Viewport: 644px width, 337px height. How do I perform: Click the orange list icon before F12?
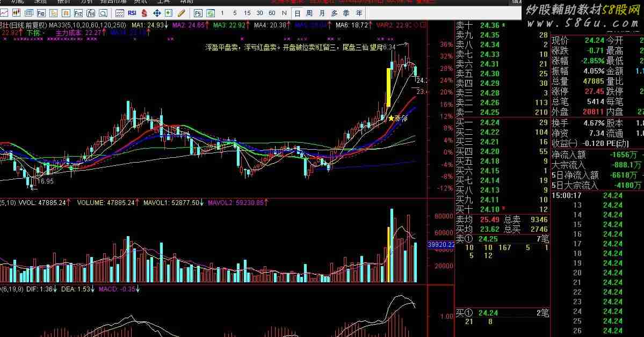click(66, 13)
